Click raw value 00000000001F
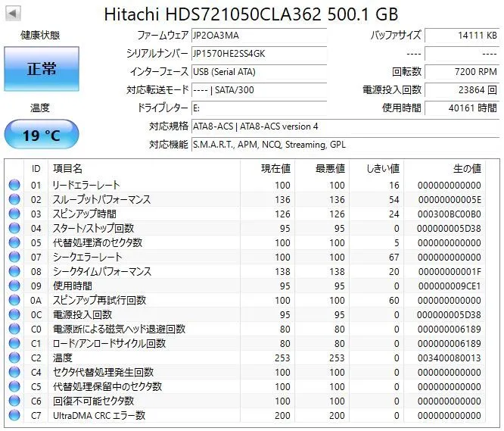This screenshot has height=431, width=504. [x=450, y=271]
